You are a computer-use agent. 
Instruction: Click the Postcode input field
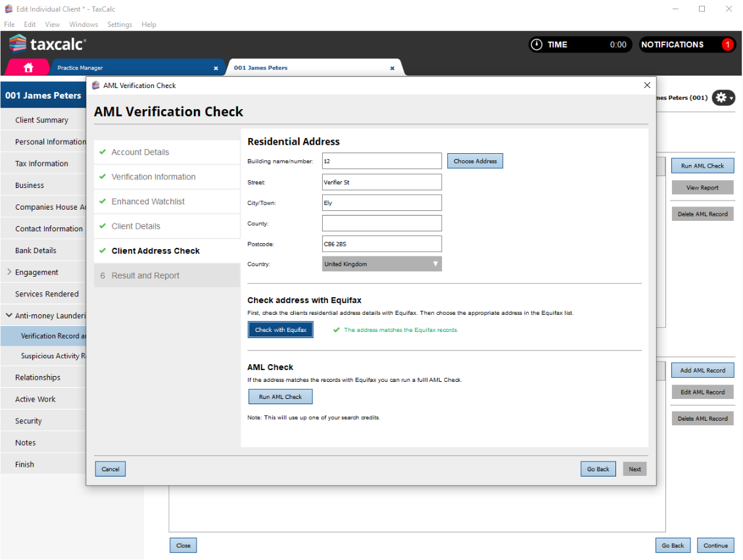pyautogui.click(x=381, y=244)
